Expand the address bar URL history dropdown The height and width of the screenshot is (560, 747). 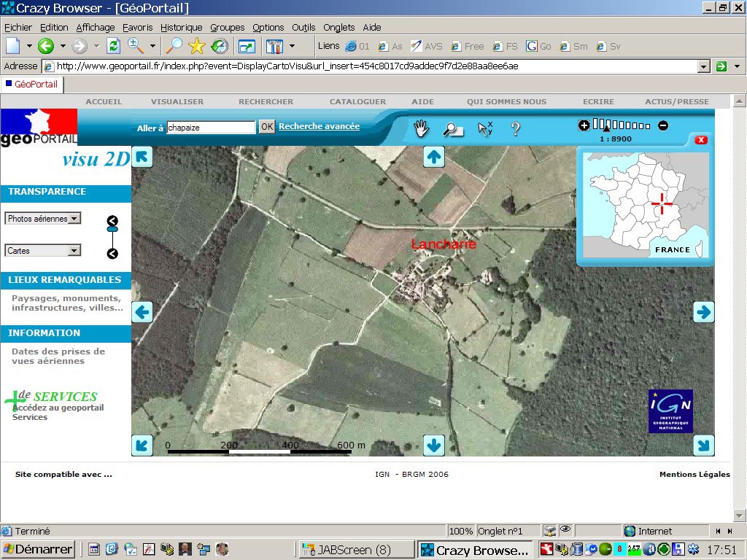pos(704,66)
